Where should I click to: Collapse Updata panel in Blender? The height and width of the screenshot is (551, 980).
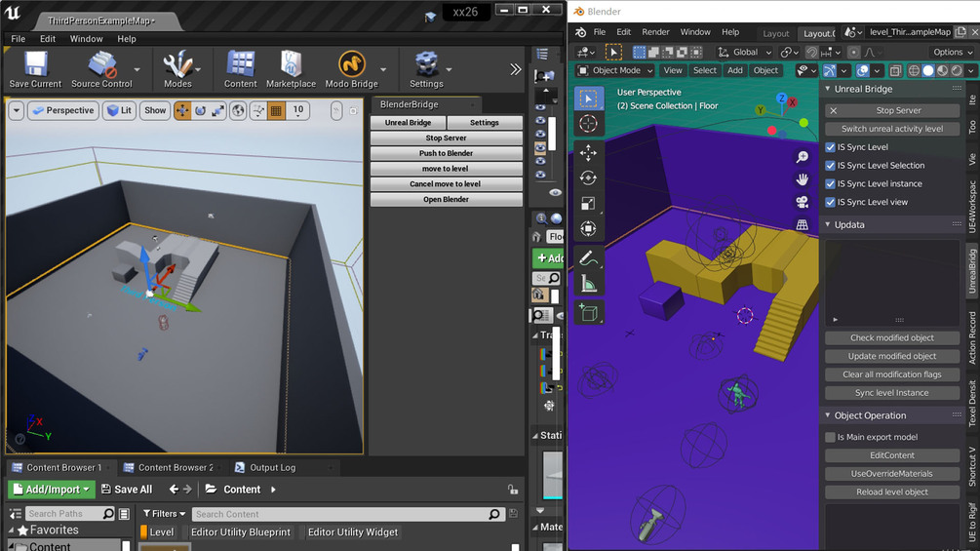(828, 225)
